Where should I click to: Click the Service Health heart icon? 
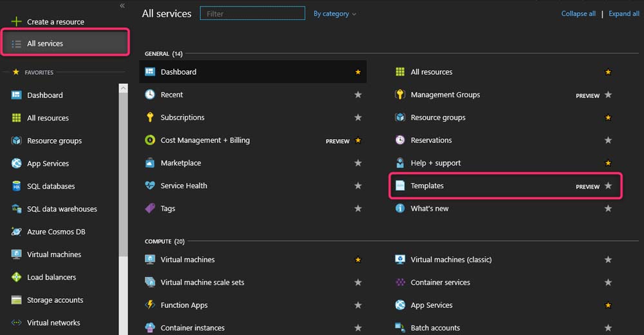click(x=150, y=186)
